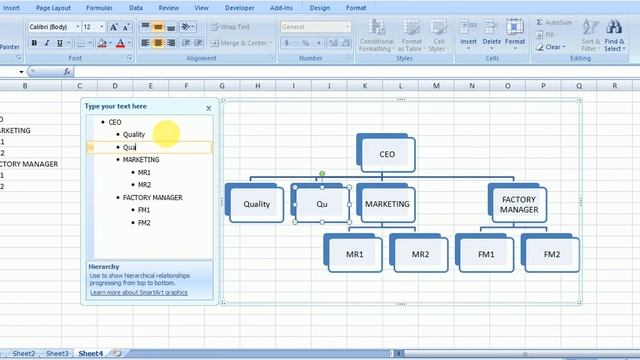Screen dimensions: 640x360
Task: Increase font size with Grow Font
Action: coord(113,27)
